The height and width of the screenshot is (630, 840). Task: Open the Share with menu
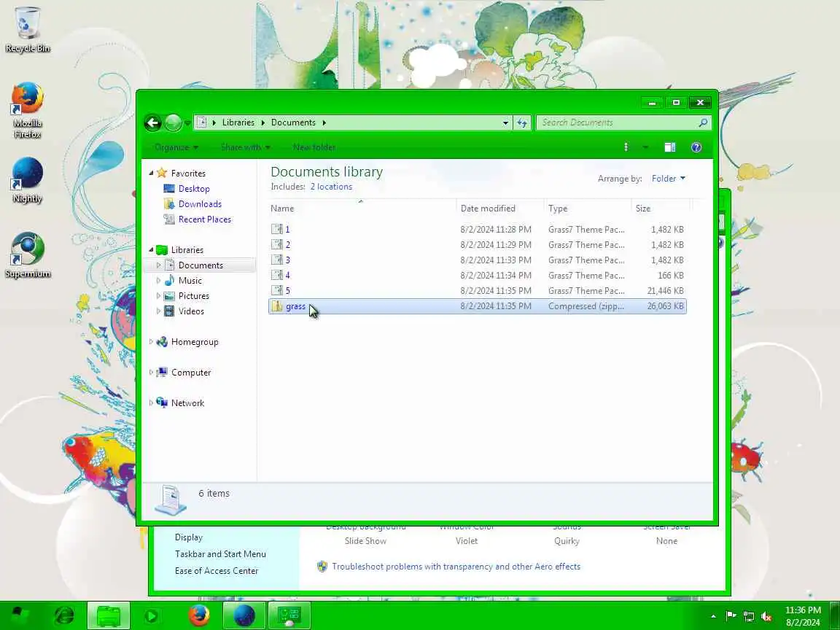click(x=245, y=147)
